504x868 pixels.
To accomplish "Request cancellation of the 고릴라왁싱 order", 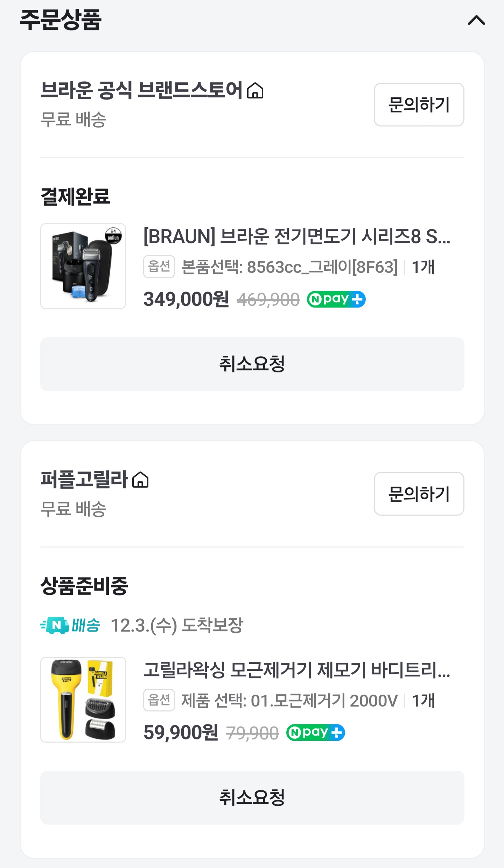I will [x=252, y=798].
